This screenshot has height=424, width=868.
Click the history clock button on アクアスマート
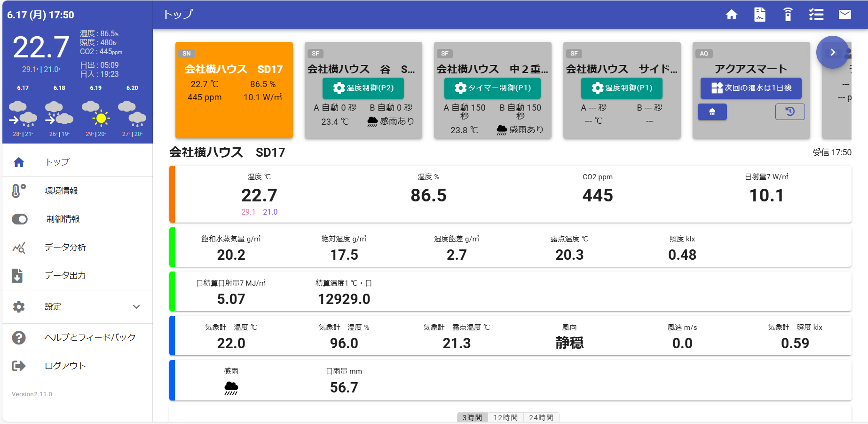[x=790, y=112]
